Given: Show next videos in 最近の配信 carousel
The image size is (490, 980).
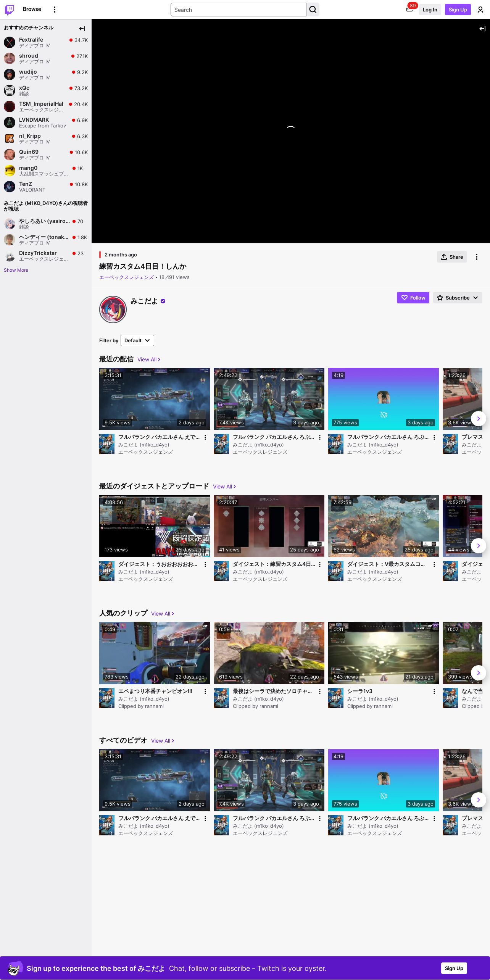Looking at the screenshot, I should pyautogui.click(x=479, y=419).
